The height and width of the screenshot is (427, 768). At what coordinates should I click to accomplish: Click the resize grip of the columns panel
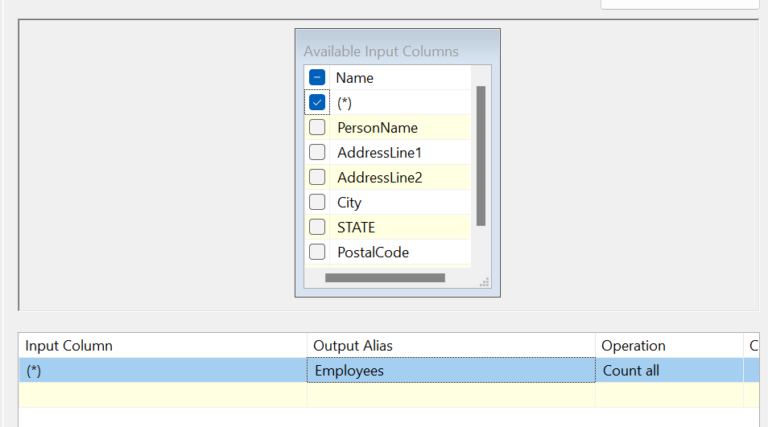point(485,283)
